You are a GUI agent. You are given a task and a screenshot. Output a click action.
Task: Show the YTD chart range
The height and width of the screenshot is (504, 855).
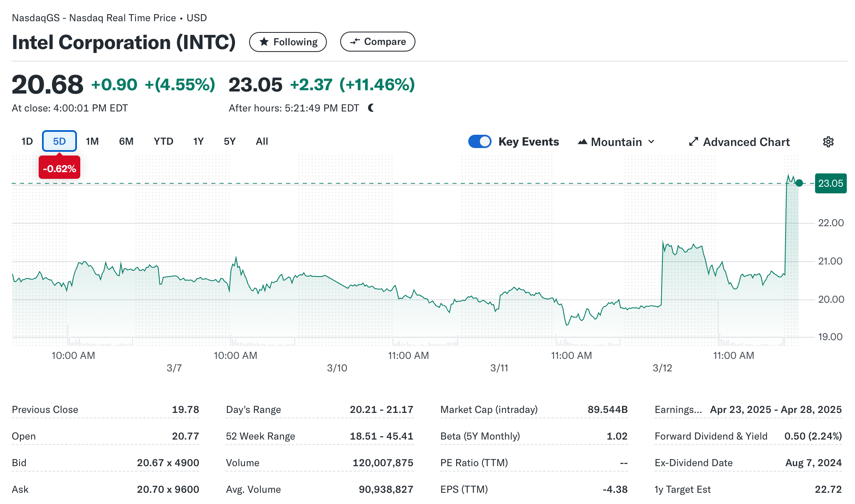(x=163, y=141)
